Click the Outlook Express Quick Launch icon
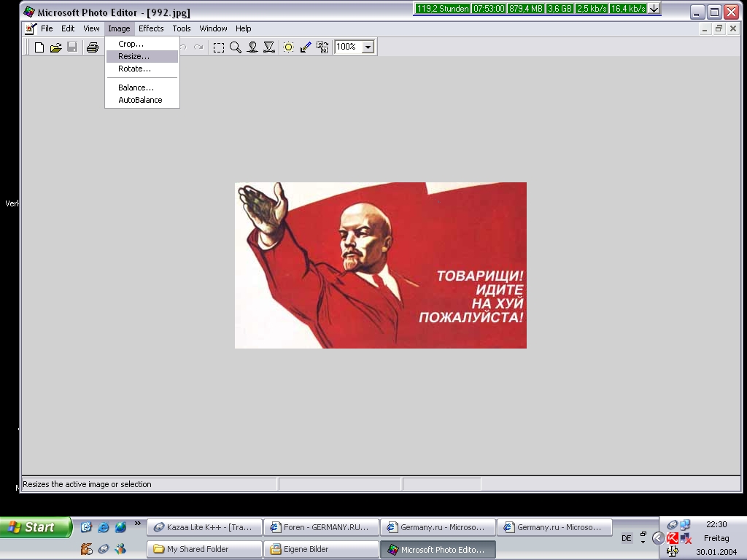The width and height of the screenshot is (747, 560). (86, 526)
